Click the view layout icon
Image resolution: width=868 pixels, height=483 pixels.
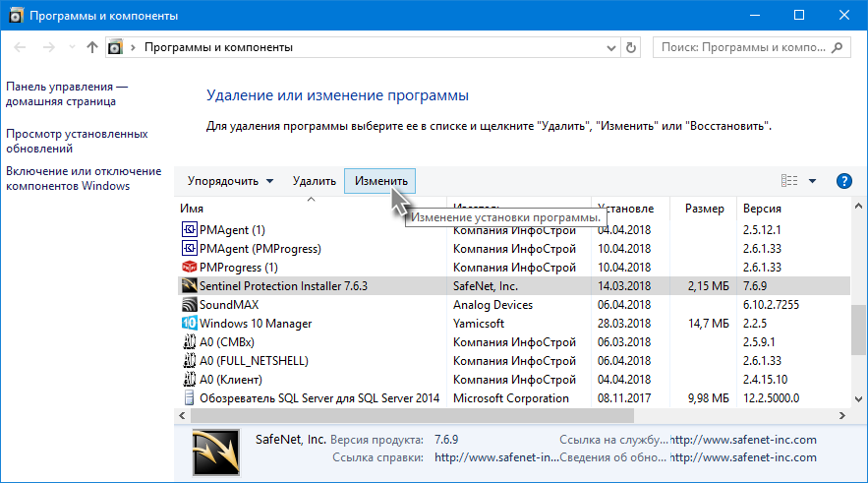pyautogui.click(x=789, y=181)
